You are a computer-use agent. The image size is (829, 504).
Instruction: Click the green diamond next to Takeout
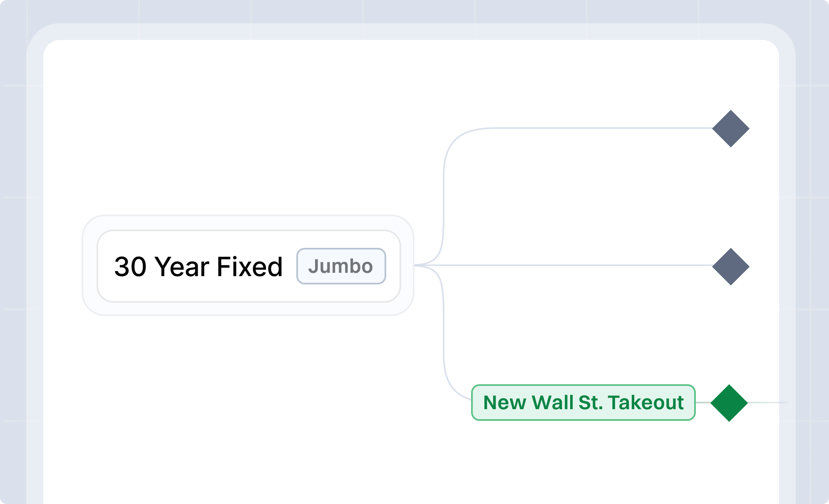(729, 403)
